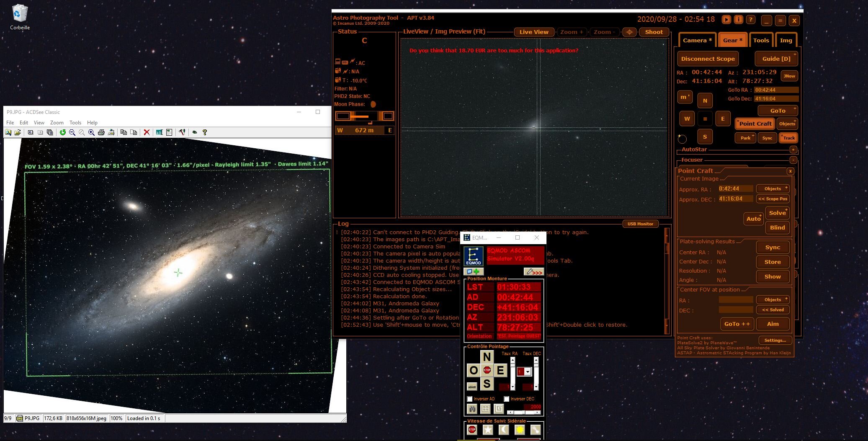Screen dimensions: 868x441
Task: Click the green Rotate/refresh icon in ACDSee
Action: click(x=62, y=132)
